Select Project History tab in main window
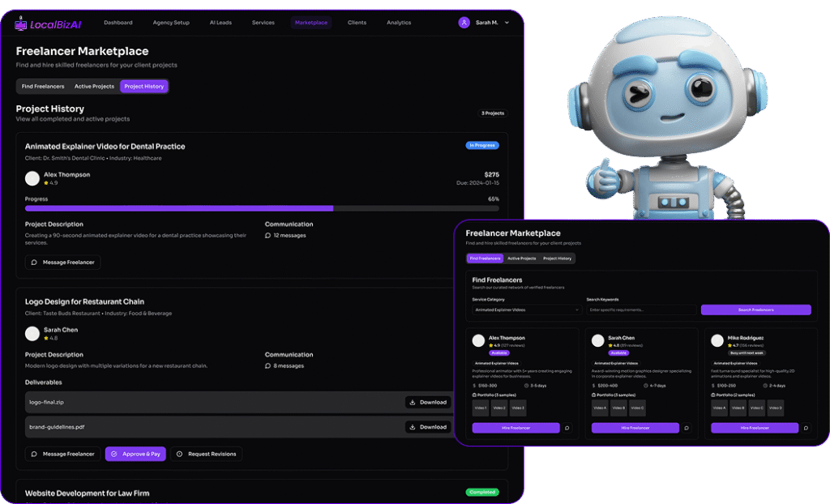830x504 pixels. tap(144, 86)
